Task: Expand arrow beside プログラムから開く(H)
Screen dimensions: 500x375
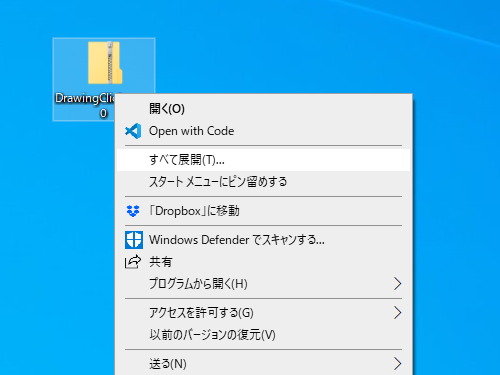Action: click(397, 284)
